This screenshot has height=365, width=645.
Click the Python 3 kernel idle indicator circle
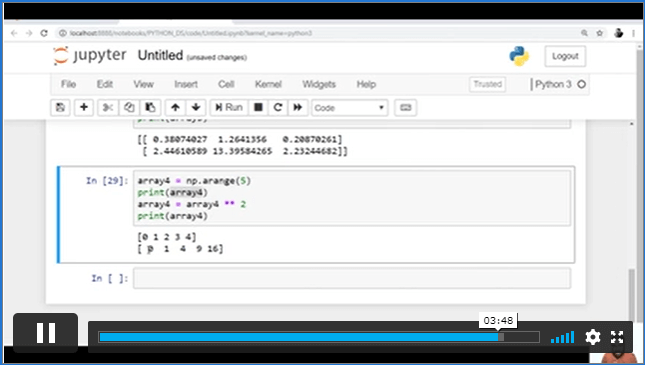[581, 84]
